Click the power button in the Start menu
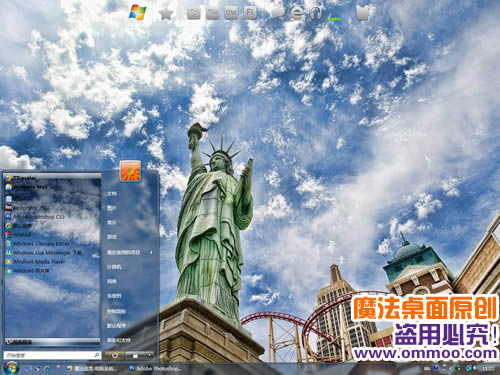 coord(115,355)
